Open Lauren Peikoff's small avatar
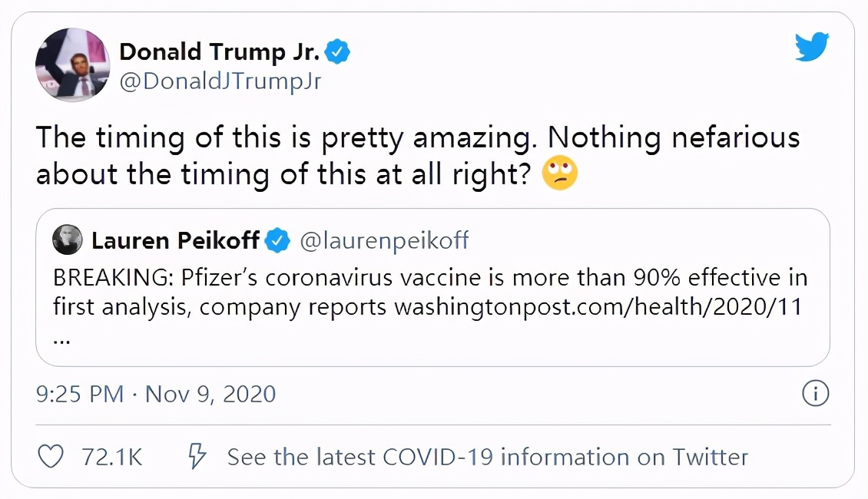 click(67, 241)
